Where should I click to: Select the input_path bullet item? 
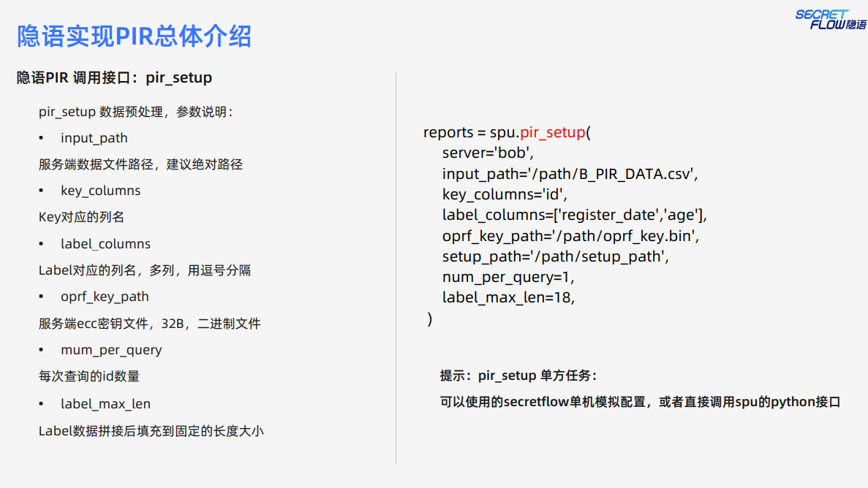tap(94, 138)
